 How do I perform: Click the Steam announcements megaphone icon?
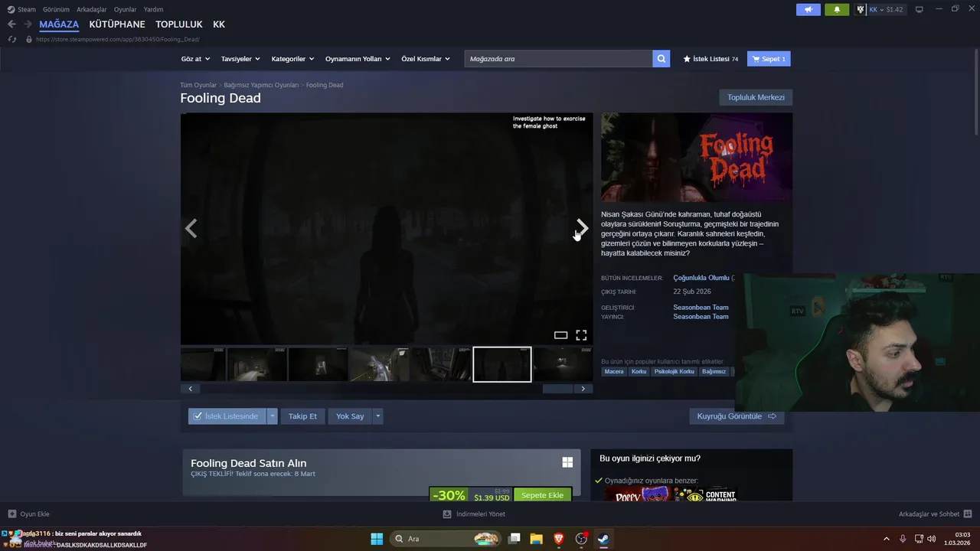tap(808, 9)
